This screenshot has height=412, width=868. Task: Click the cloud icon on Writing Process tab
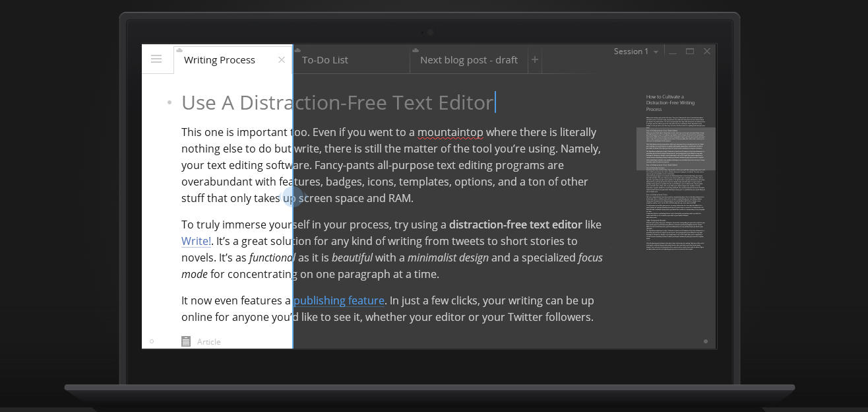coord(179,50)
